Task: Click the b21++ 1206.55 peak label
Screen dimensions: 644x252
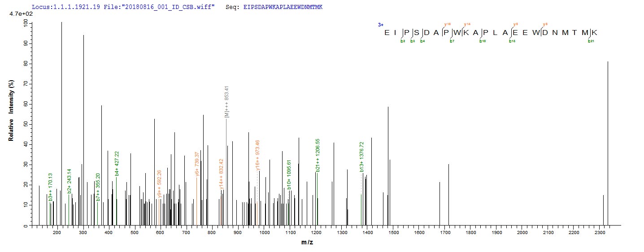Action: point(318,155)
